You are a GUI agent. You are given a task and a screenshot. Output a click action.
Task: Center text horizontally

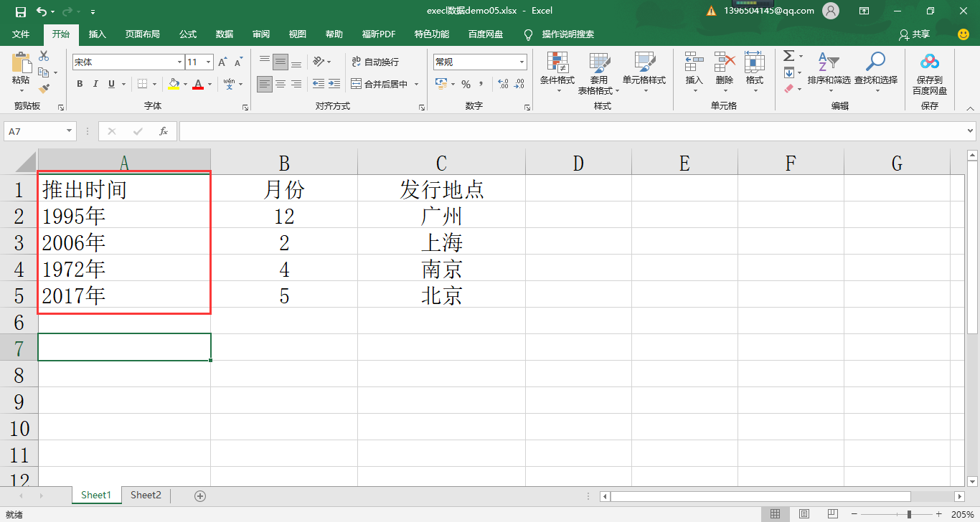point(281,84)
